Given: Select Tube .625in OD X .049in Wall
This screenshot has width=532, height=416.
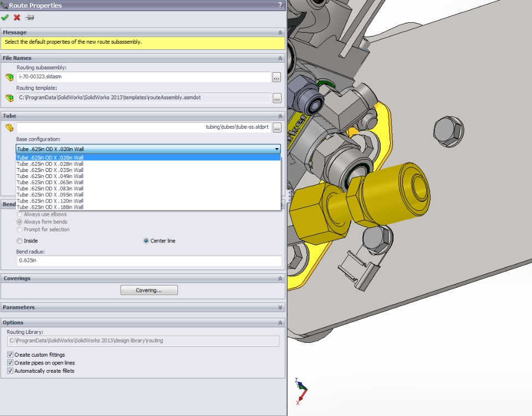Looking at the screenshot, I should pyautogui.click(x=149, y=176).
